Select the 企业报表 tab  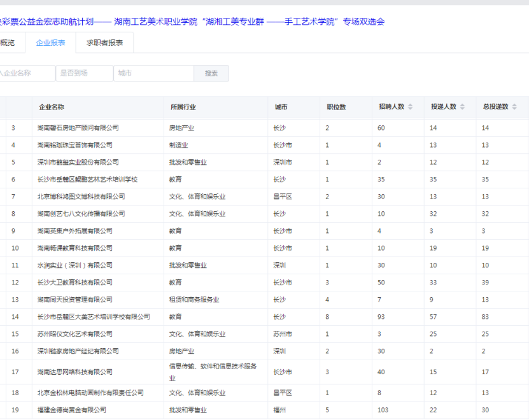coord(51,43)
